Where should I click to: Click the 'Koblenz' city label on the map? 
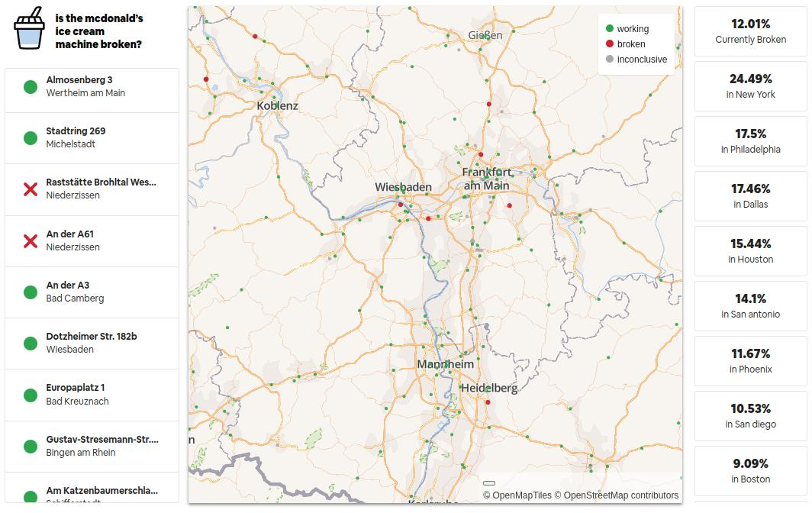(278, 105)
